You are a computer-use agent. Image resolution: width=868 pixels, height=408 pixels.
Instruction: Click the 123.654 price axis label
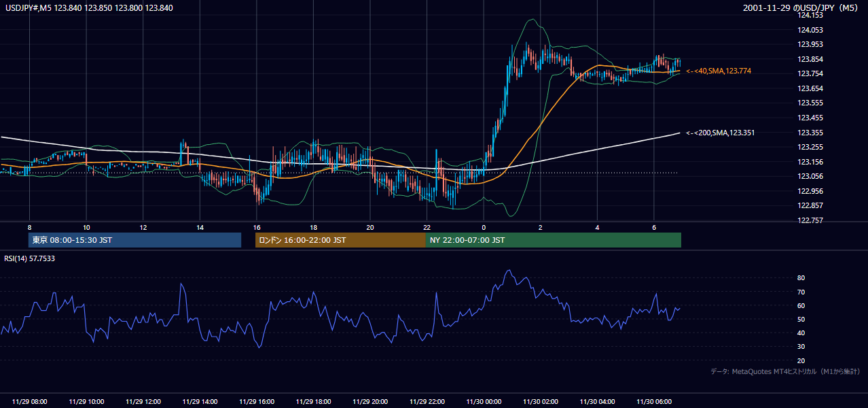click(810, 88)
